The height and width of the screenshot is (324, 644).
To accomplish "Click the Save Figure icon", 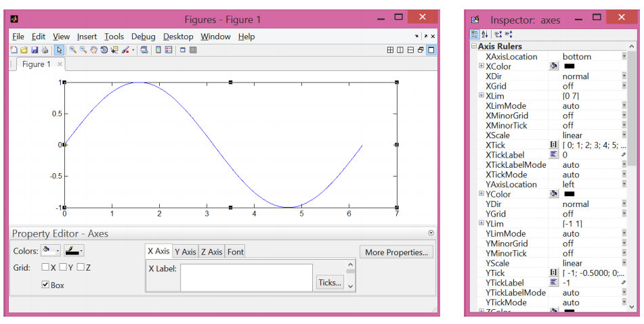I will pos(35,49).
